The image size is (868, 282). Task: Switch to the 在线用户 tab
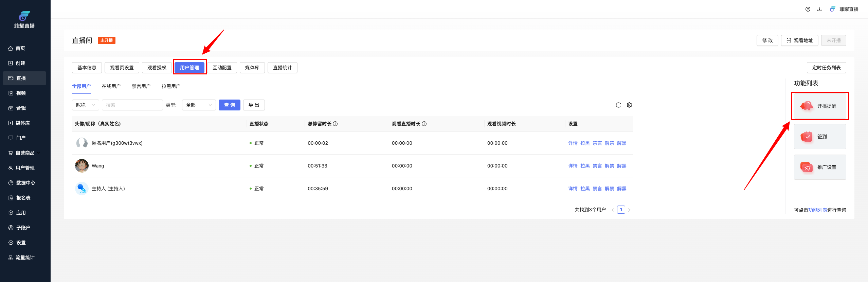tap(111, 86)
